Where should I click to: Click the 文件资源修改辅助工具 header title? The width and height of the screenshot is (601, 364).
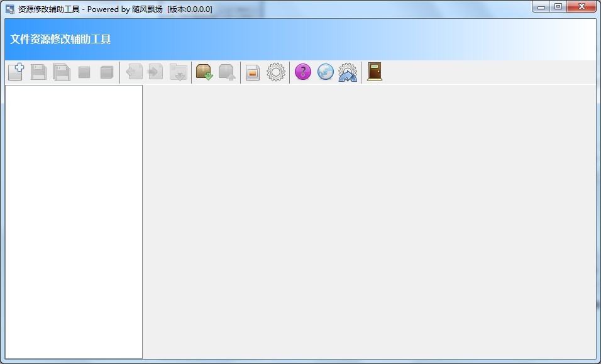[60, 39]
